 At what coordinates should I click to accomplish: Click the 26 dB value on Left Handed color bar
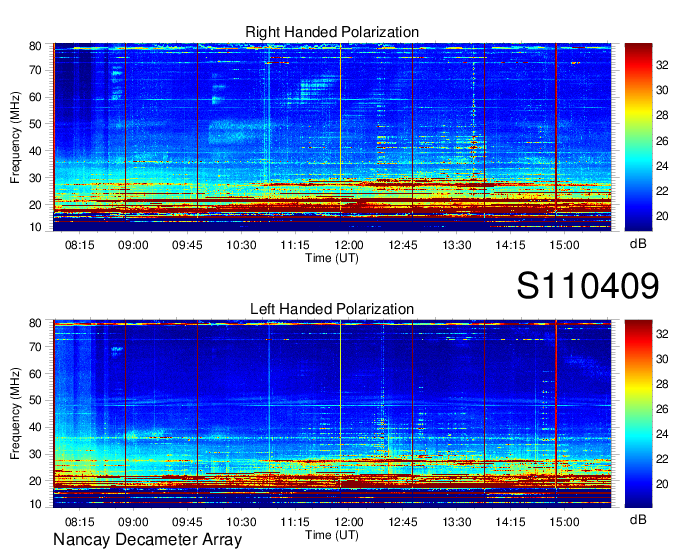[662, 409]
